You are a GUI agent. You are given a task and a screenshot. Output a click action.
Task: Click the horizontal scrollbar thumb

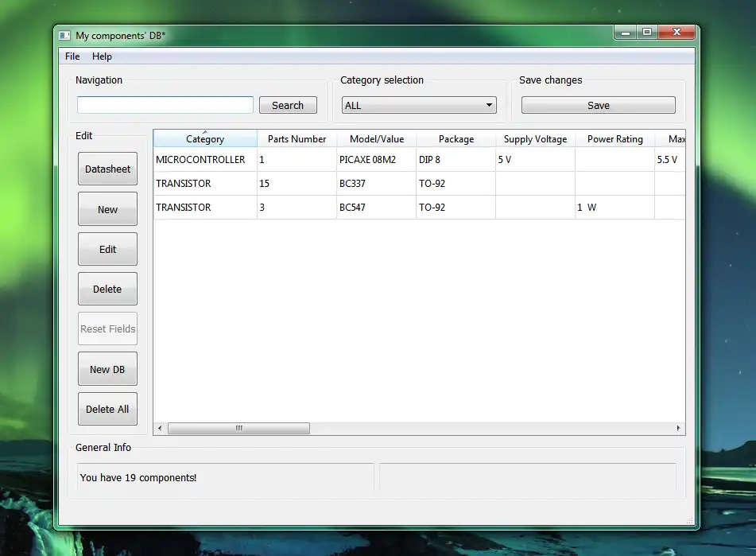238,428
